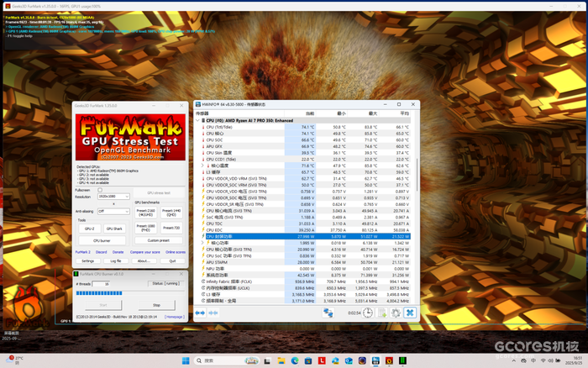Enable the Fullscreen checkbox in FurMark
This screenshot has height=368, width=588.
[x=101, y=190]
